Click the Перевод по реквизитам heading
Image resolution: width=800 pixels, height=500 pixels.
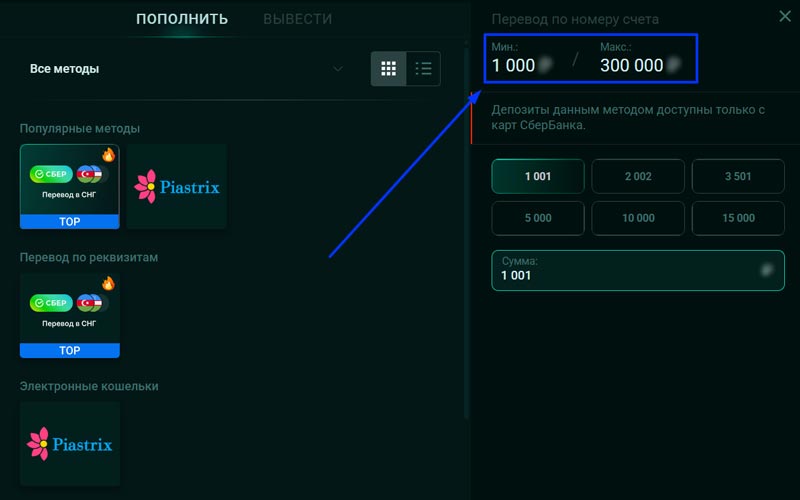(89, 257)
